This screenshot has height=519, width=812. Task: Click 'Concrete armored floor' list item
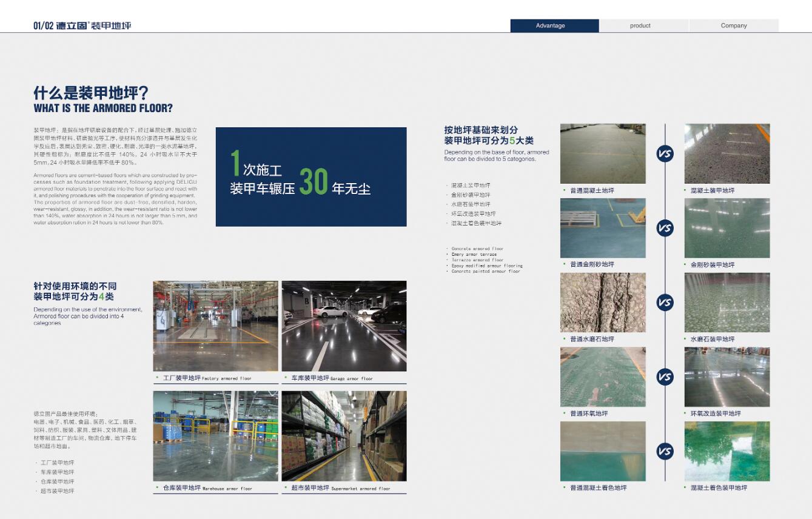coord(477,249)
